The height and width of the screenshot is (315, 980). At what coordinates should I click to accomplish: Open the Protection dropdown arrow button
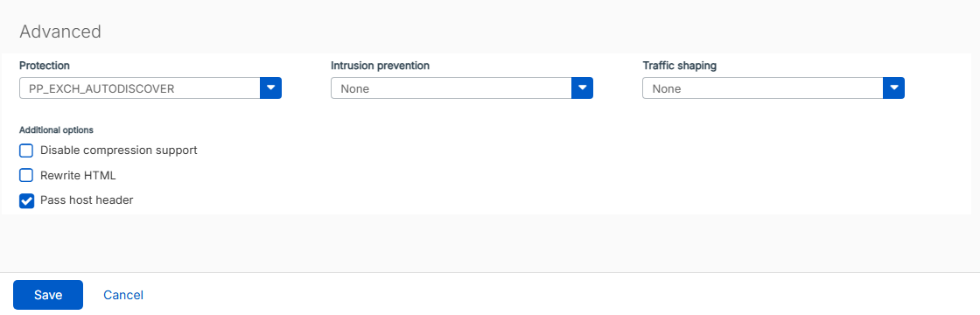(x=270, y=88)
